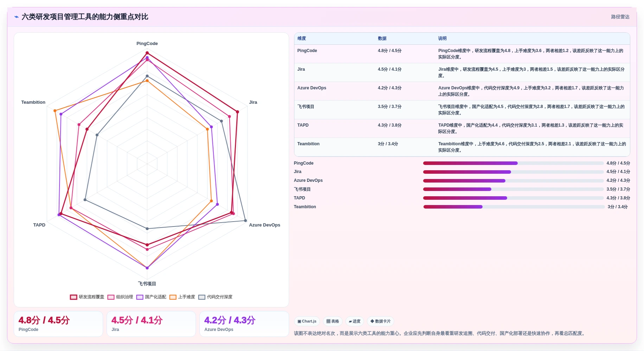The image size is (644, 351).
Task: Click the title lightning icon
Action: click(x=17, y=17)
